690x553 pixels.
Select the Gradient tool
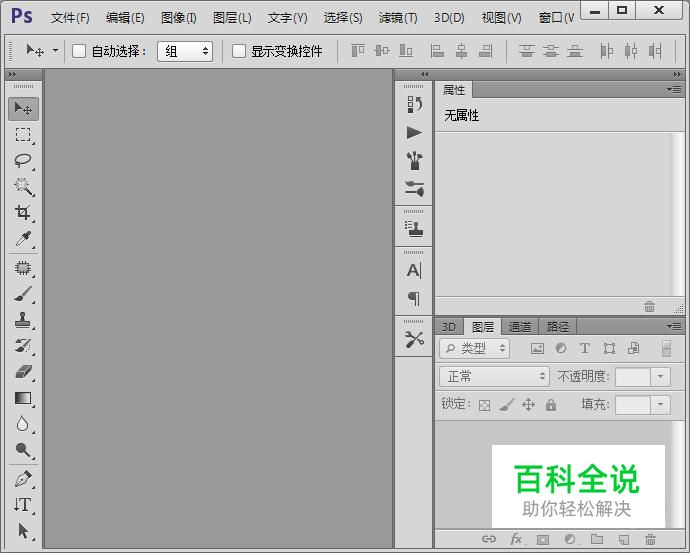pyautogui.click(x=23, y=398)
